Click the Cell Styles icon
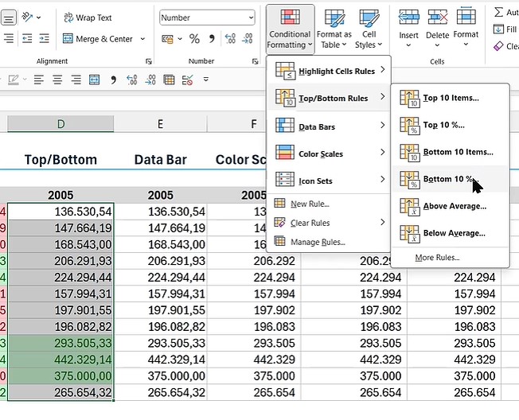The width and height of the screenshot is (519, 420). click(369, 29)
